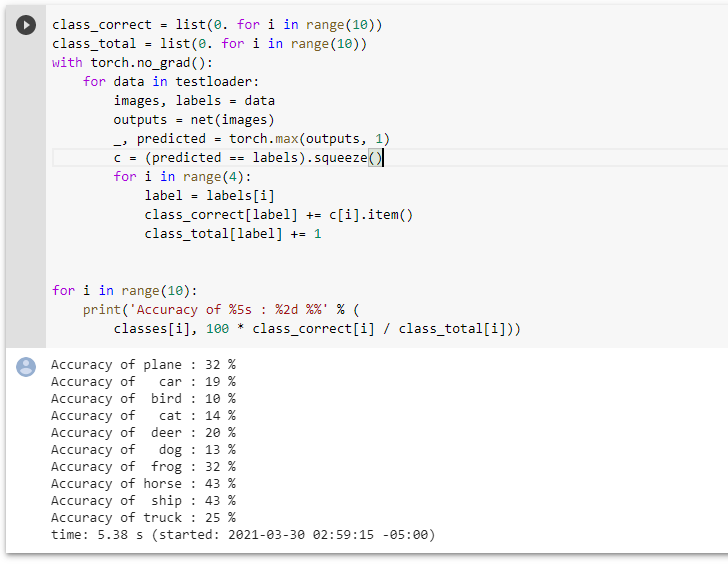Click 'images, labels = data' line
Viewport: 728px width, 564px height.
(x=194, y=101)
